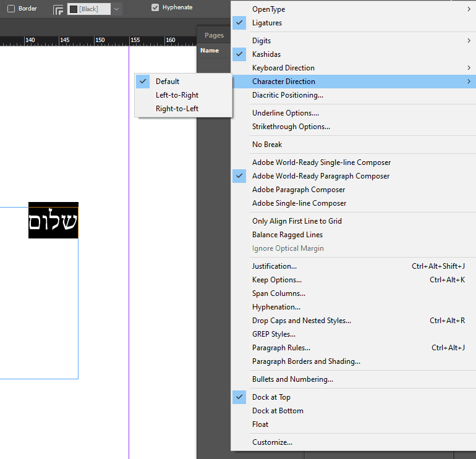This screenshot has width=476, height=459.
Task: Click the corner options icon beside Border
Action: coord(57,9)
